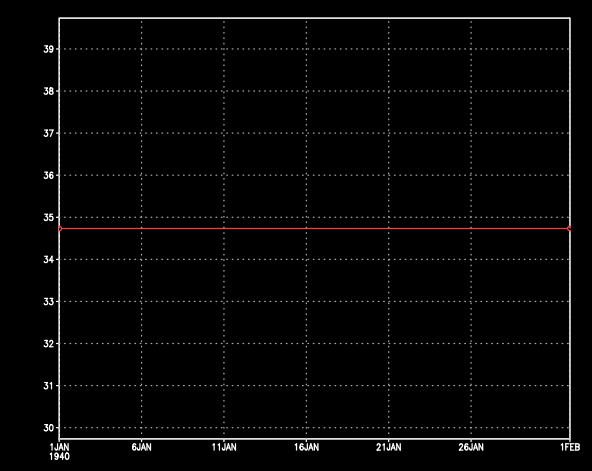Click the red data marker at 1JAN

click(x=59, y=228)
